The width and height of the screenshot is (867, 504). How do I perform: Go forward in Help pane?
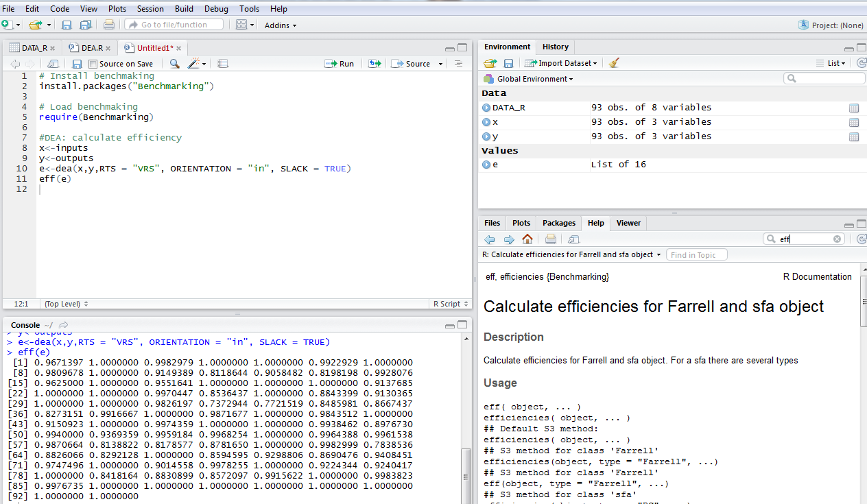click(509, 239)
